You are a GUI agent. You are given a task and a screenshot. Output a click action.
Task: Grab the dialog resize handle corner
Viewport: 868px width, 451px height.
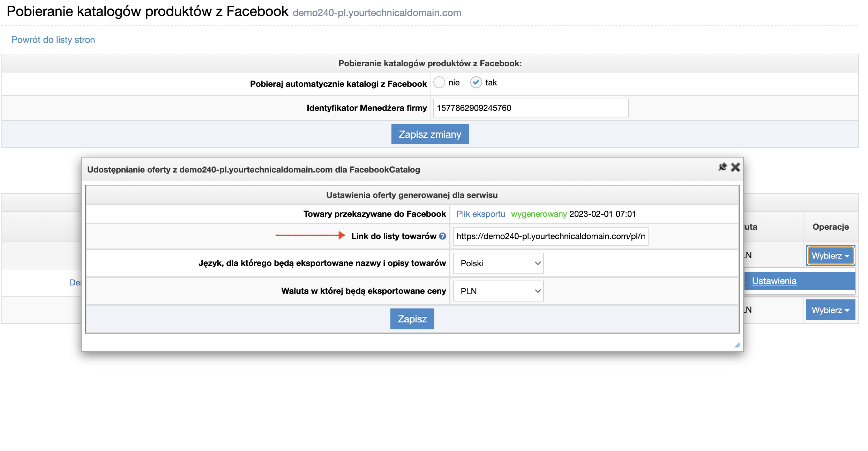737,345
